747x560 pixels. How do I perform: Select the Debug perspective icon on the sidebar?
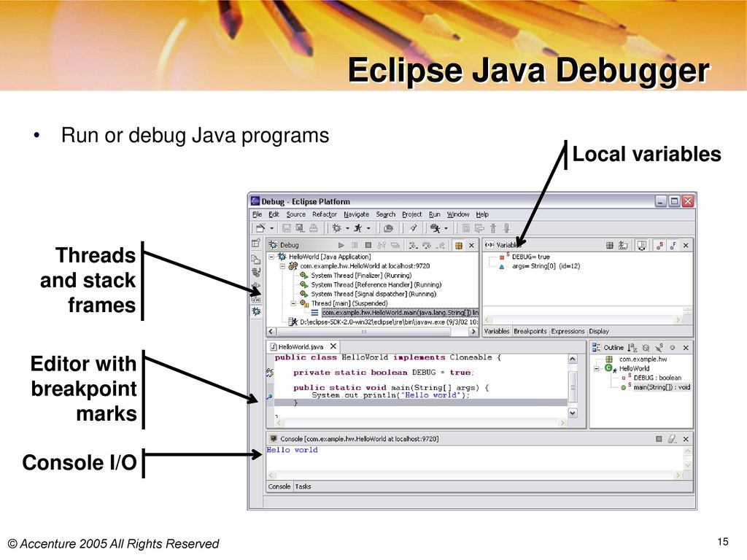[256, 311]
